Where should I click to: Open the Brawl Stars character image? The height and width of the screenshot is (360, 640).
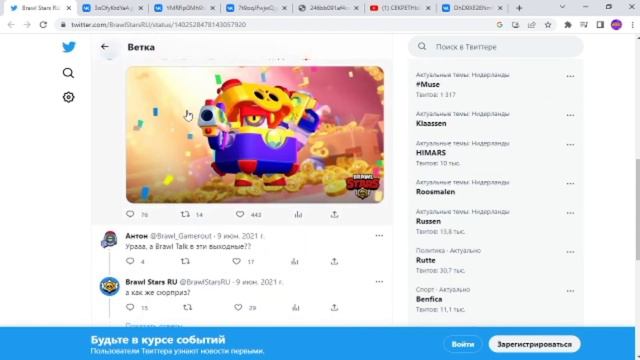255,135
